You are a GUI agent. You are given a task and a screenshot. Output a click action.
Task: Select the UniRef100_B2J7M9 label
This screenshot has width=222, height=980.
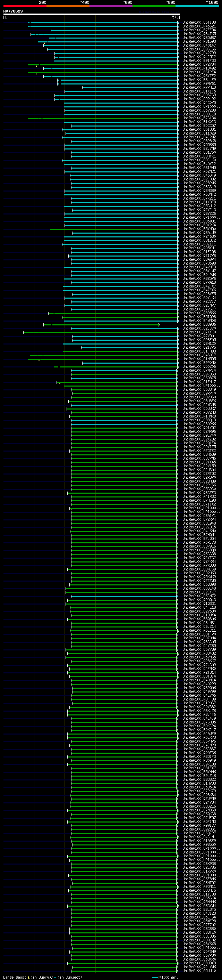(x=199, y=149)
